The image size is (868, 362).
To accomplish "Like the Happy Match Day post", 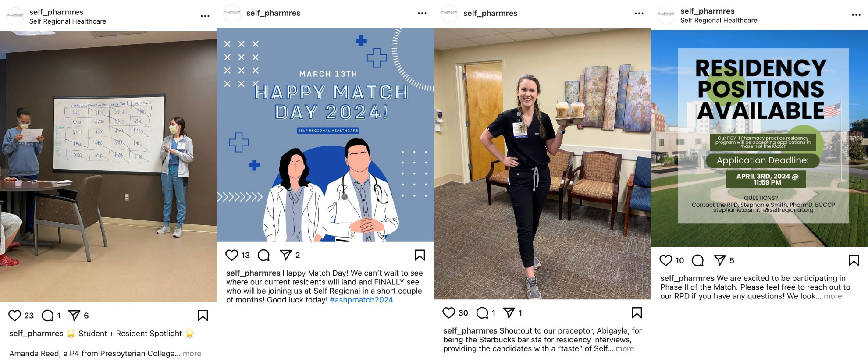I will [x=232, y=255].
